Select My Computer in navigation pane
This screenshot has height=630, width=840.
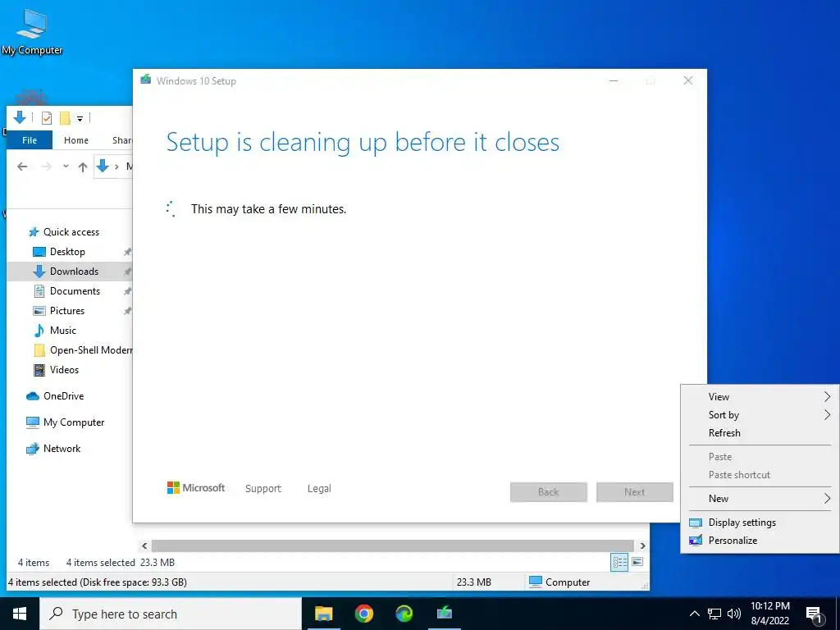click(x=73, y=422)
